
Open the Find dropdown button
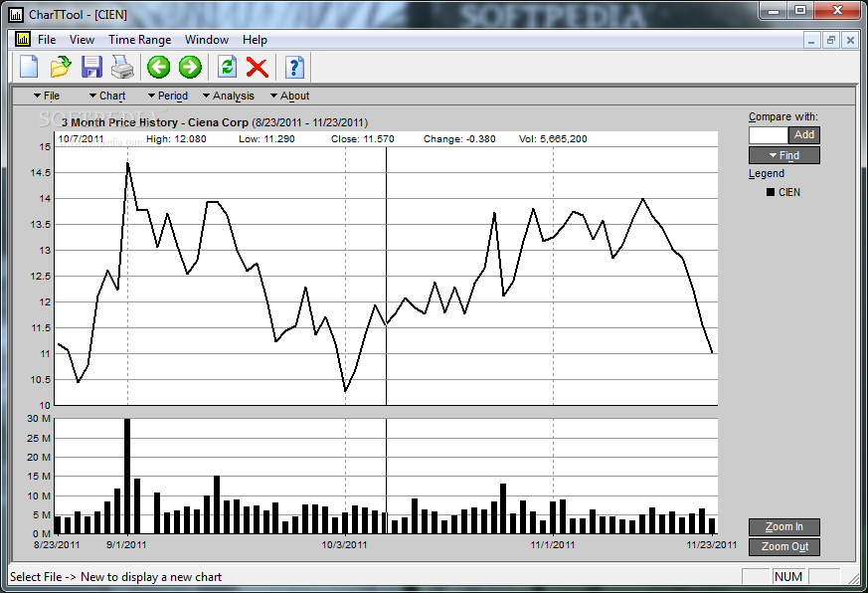click(x=784, y=155)
